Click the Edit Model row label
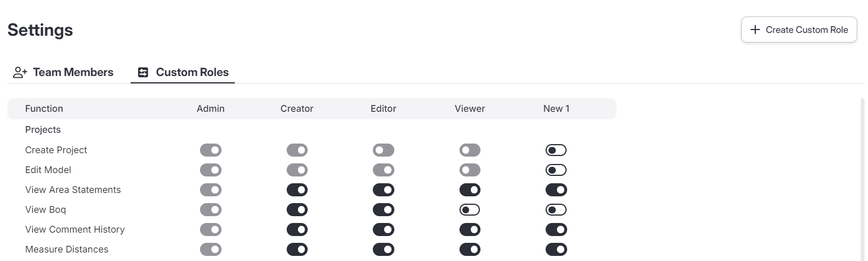This screenshot has height=261, width=868. [x=48, y=170]
